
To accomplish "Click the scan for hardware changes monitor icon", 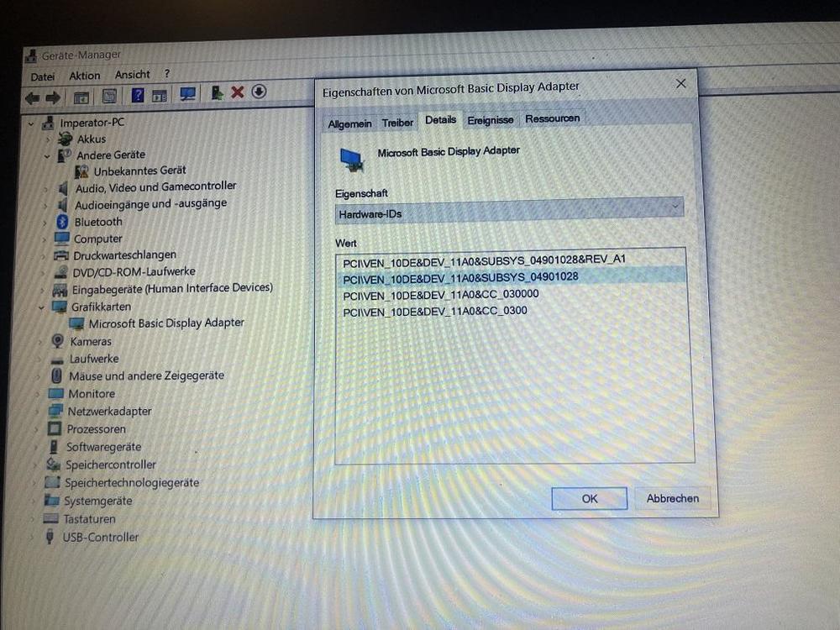I will click(187, 95).
